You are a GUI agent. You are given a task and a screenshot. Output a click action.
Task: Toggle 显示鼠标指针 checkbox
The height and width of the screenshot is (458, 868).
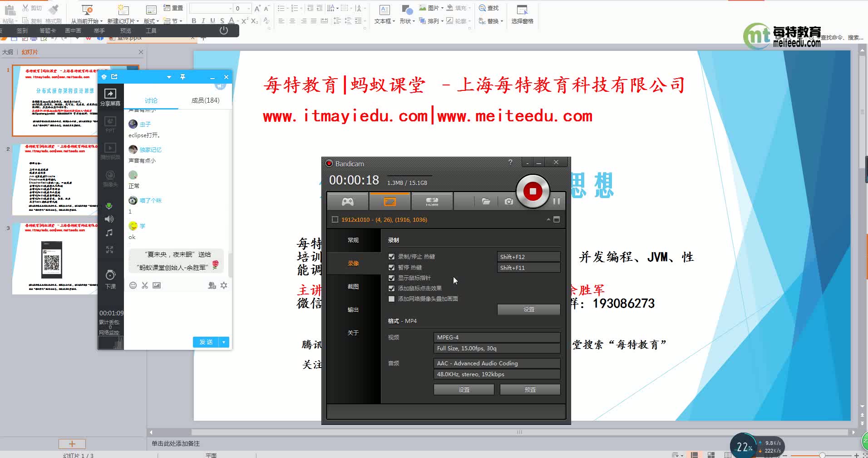(x=391, y=278)
